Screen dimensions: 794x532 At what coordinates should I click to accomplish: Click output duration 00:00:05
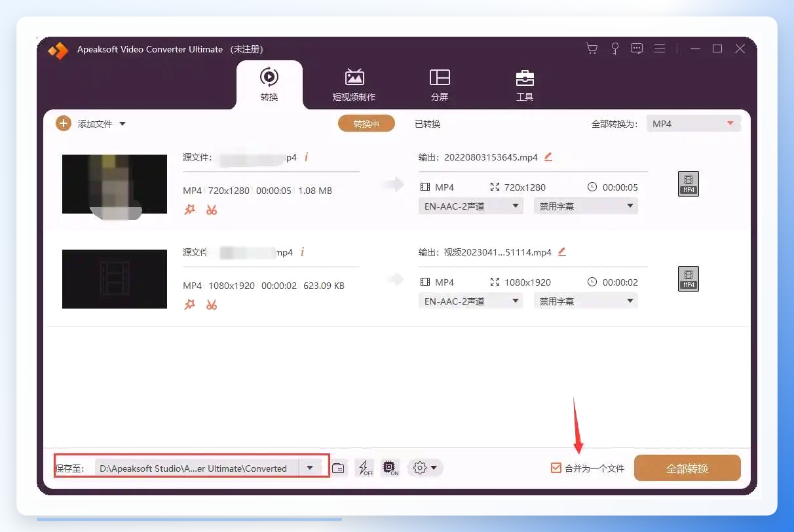tap(620, 187)
